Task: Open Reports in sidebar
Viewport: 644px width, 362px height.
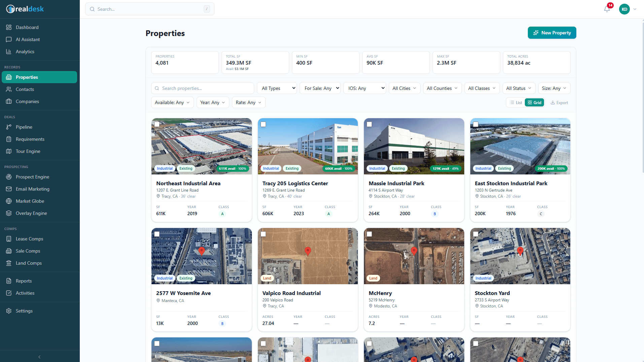Action: pyautogui.click(x=39, y=281)
